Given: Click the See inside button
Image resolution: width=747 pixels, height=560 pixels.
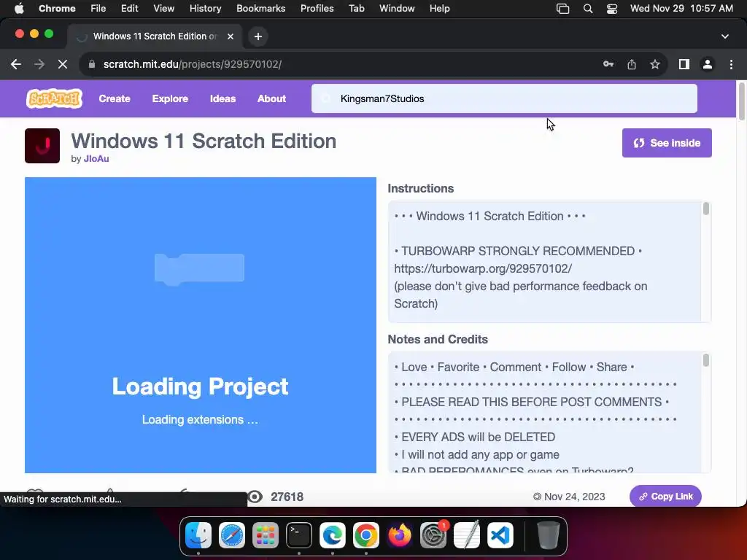Looking at the screenshot, I should click(667, 143).
